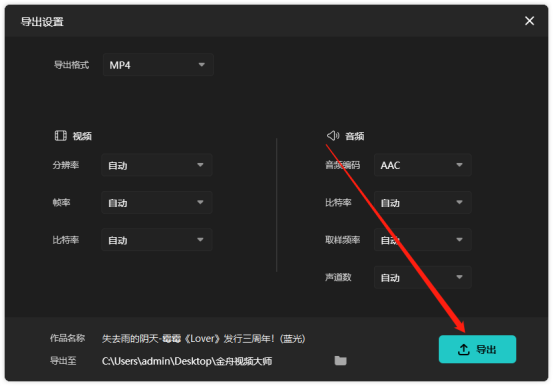554x387 pixels.
Task: Open the 音频编码 AAC dropdown
Action: click(x=423, y=165)
